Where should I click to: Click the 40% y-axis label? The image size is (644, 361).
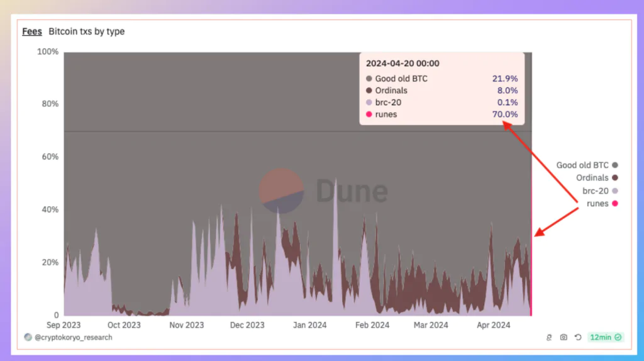[x=50, y=209]
